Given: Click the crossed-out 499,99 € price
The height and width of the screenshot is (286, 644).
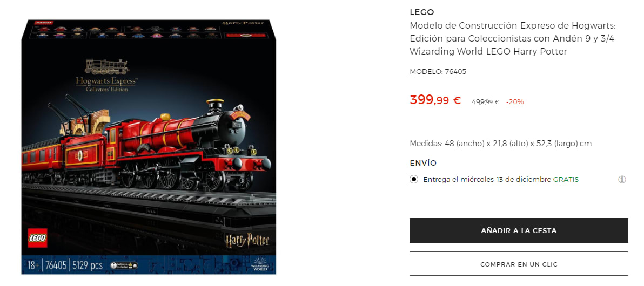Looking at the screenshot, I should pos(485,102).
